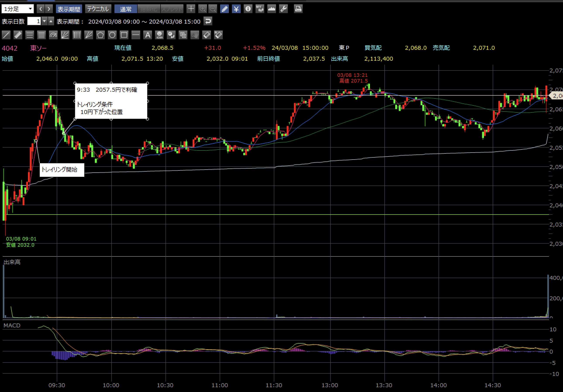Switch to 通常 chart mode tab
The width and height of the screenshot is (563, 392).
(x=126, y=9)
